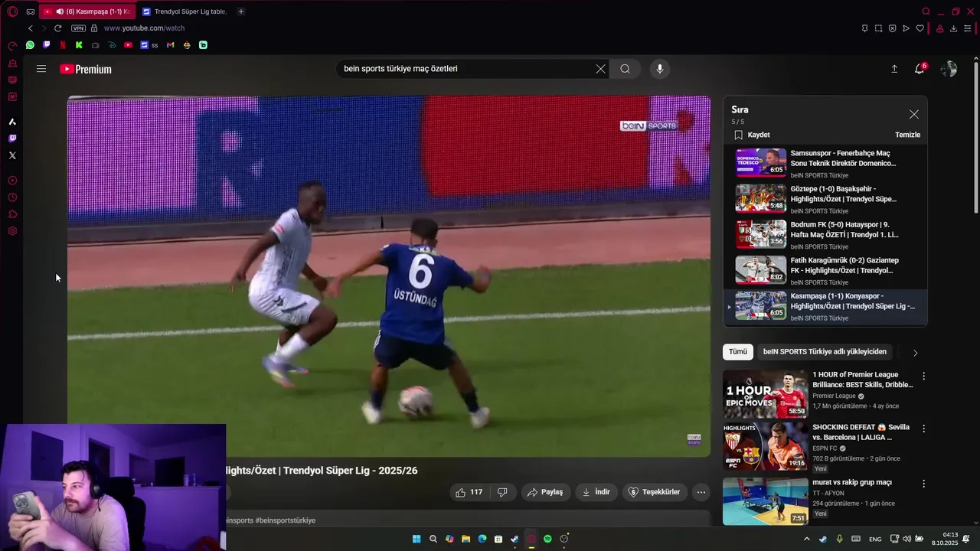980x551 pixels.
Task: Open Opera sidebar settings gear
Action: pyautogui.click(x=12, y=231)
